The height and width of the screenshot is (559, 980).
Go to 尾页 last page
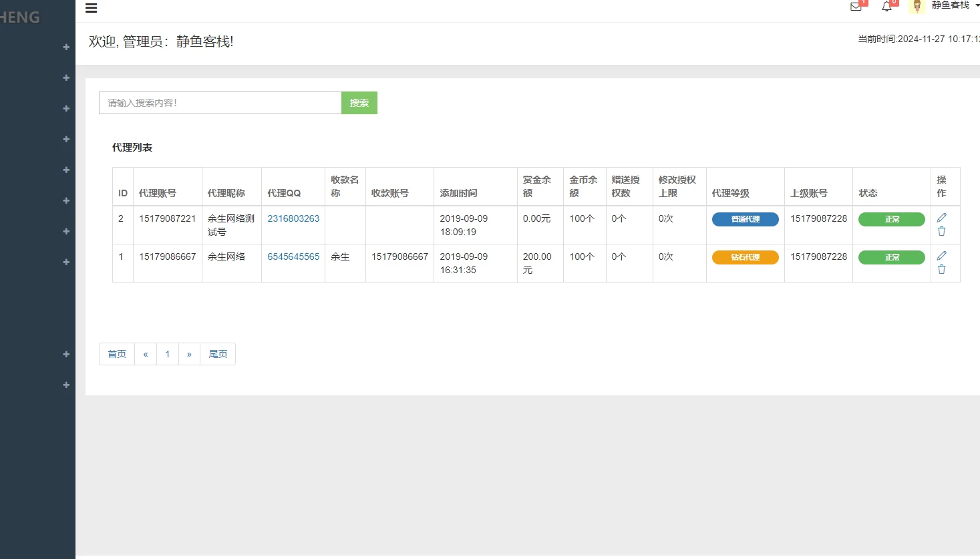click(x=218, y=354)
